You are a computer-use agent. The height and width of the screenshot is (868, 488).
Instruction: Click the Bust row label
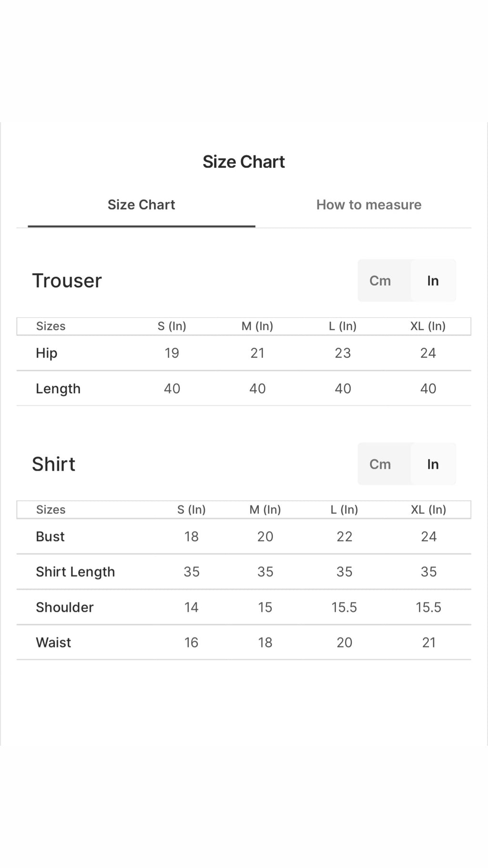[x=50, y=537]
